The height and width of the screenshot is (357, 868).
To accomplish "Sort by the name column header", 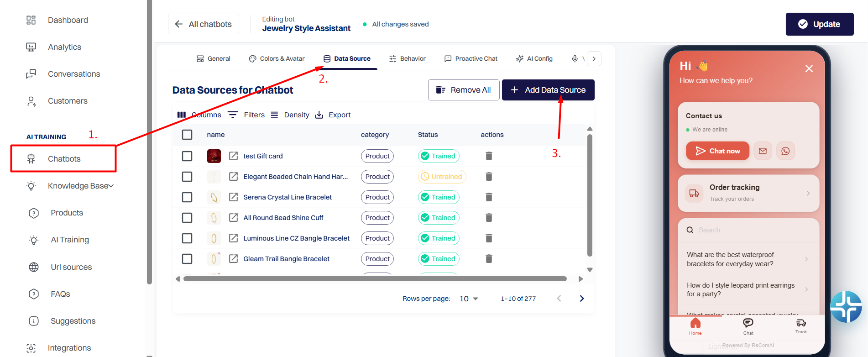I will click(x=216, y=135).
